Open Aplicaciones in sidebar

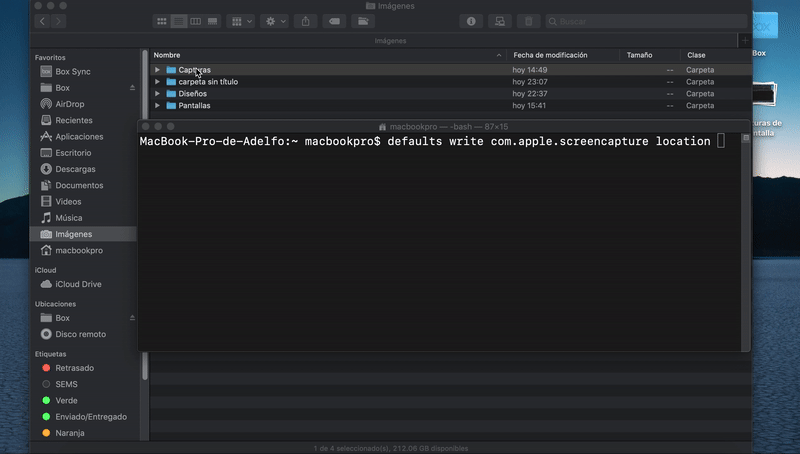tap(79, 137)
